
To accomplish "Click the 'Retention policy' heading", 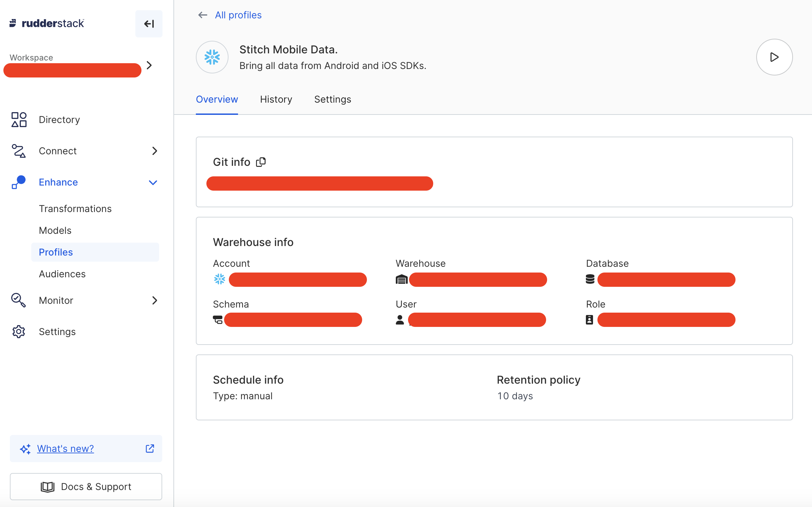I will click(539, 380).
